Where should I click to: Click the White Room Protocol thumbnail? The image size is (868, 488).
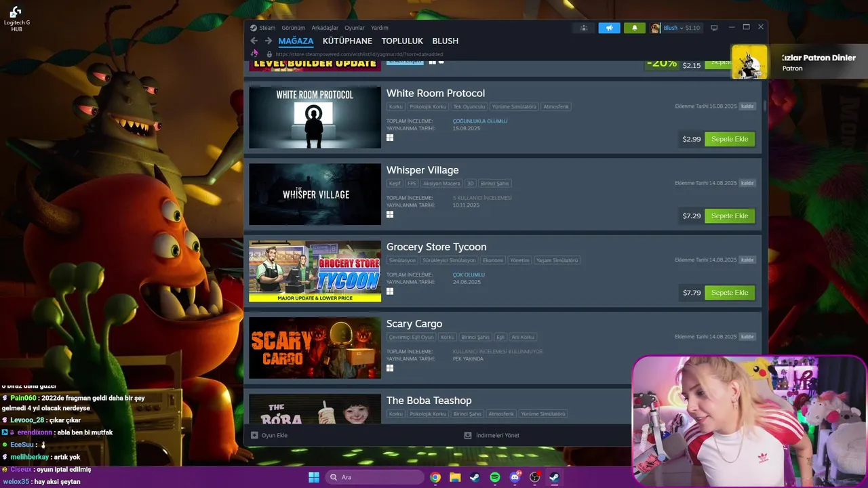coord(315,117)
